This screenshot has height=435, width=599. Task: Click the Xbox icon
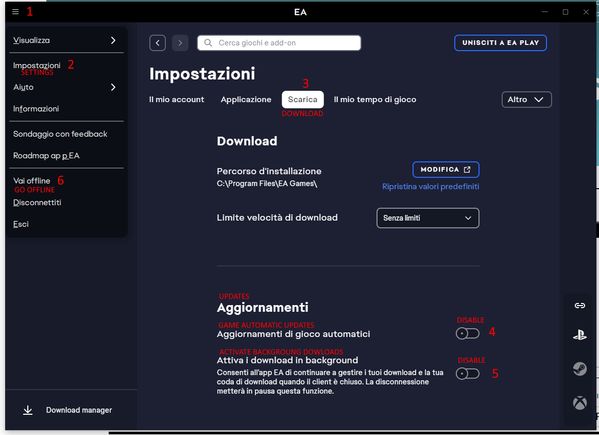tap(580, 403)
